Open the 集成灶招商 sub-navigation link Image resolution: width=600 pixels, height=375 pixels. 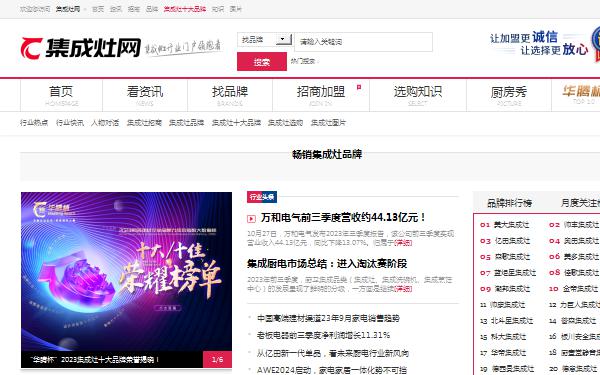coord(144,122)
